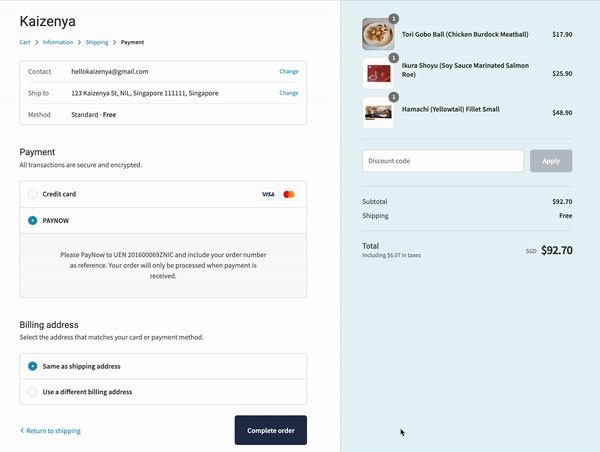Screen dimensions: 600x452
Task: Click Tori Gobo Ball product thumbnail
Action: (x=378, y=34)
